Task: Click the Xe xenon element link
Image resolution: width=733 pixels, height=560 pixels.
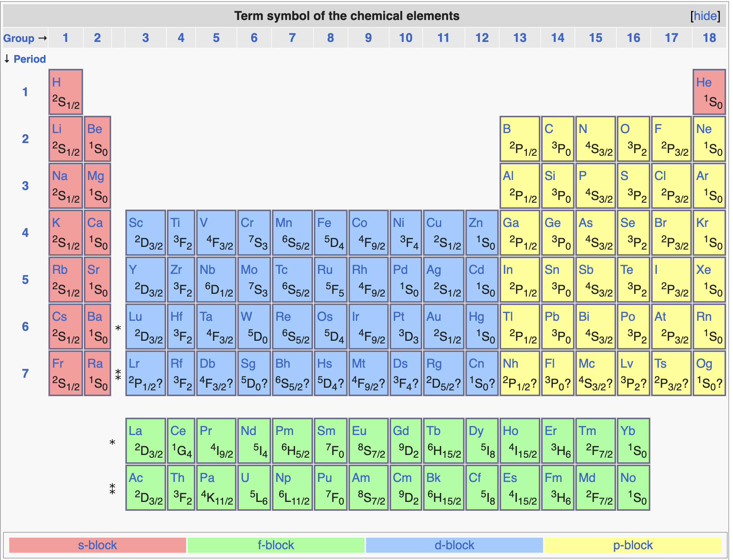Action: pyautogui.click(x=703, y=270)
